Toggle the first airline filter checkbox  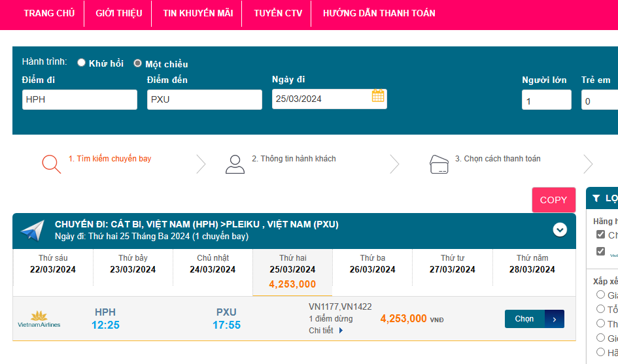click(x=600, y=235)
